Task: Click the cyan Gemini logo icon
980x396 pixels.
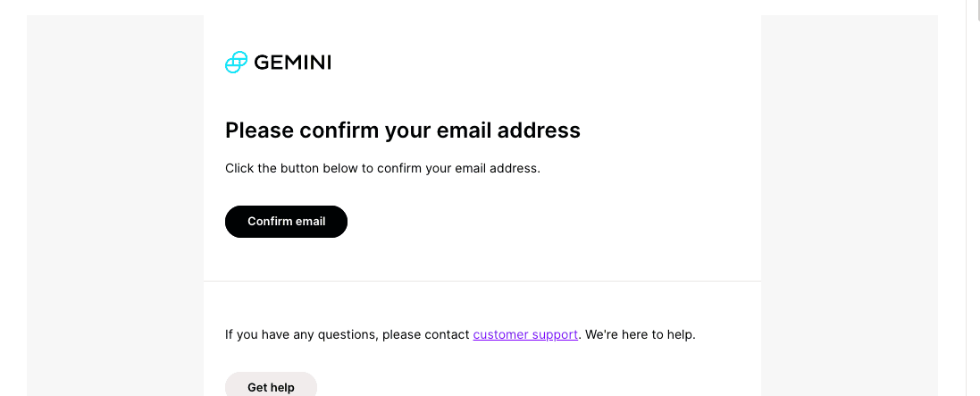Action: click(x=236, y=62)
